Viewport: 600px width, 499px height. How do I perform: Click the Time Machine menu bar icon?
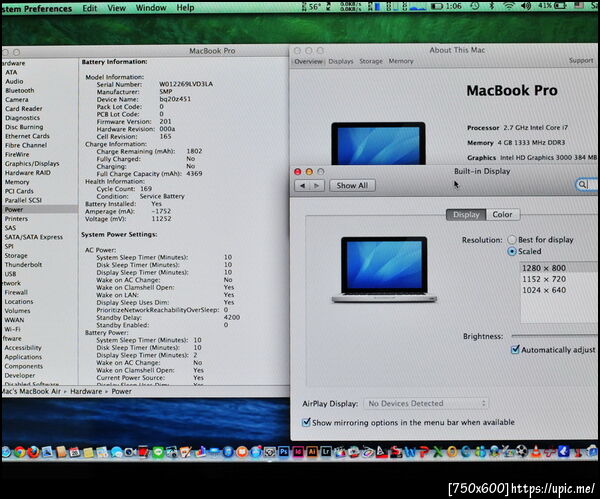tap(475, 6)
